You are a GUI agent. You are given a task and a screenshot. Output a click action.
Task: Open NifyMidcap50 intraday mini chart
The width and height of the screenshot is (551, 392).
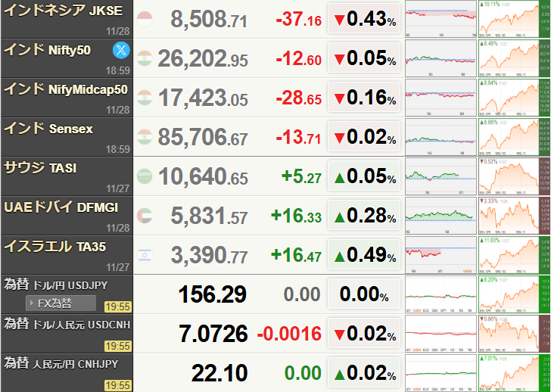(440, 98)
